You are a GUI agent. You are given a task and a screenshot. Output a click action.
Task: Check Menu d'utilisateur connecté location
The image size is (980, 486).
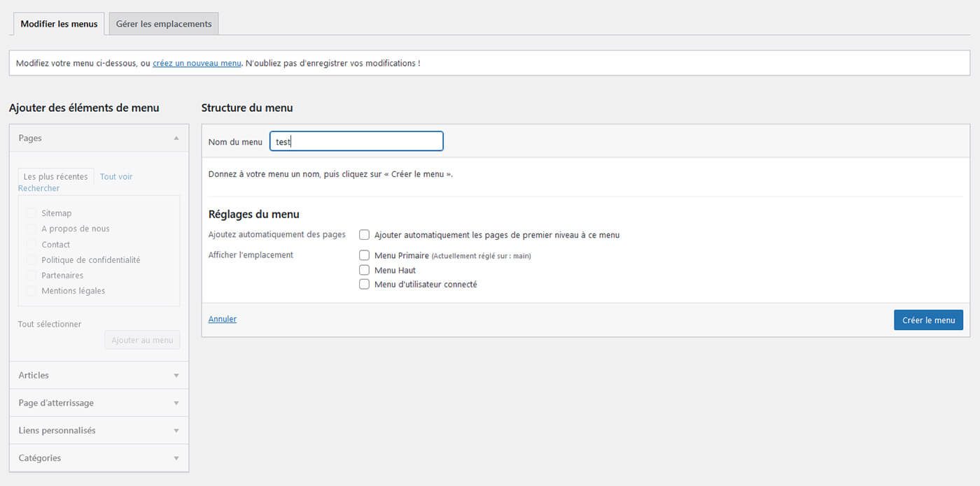click(x=364, y=284)
